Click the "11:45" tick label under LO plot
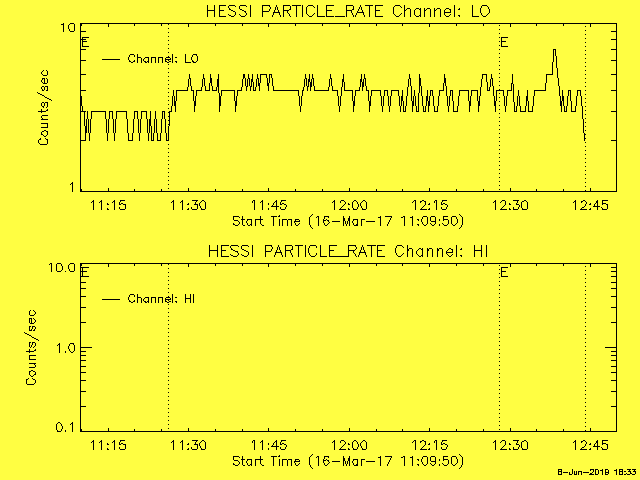The width and height of the screenshot is (640, 480). pyautogui.click(x=269, y=205)
